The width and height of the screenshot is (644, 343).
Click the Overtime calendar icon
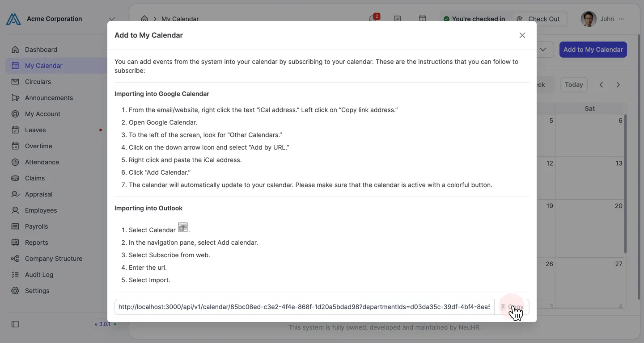click(15, 146)
